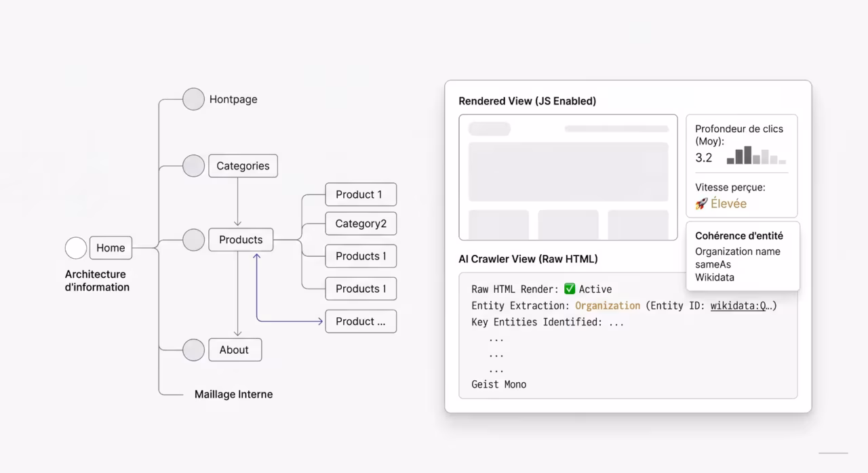Open the rendered page preview thumbnail
The image size is (868, 473).
tap(568, 178)
